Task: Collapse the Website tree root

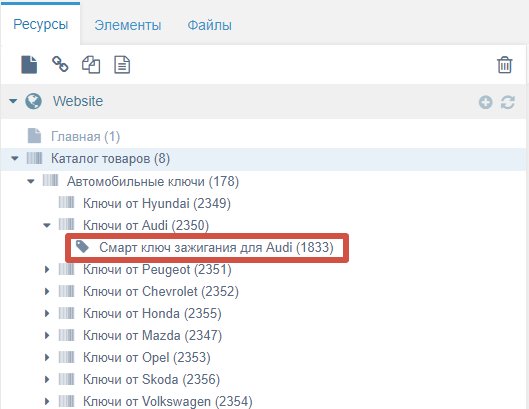Action: coord(13,101)
